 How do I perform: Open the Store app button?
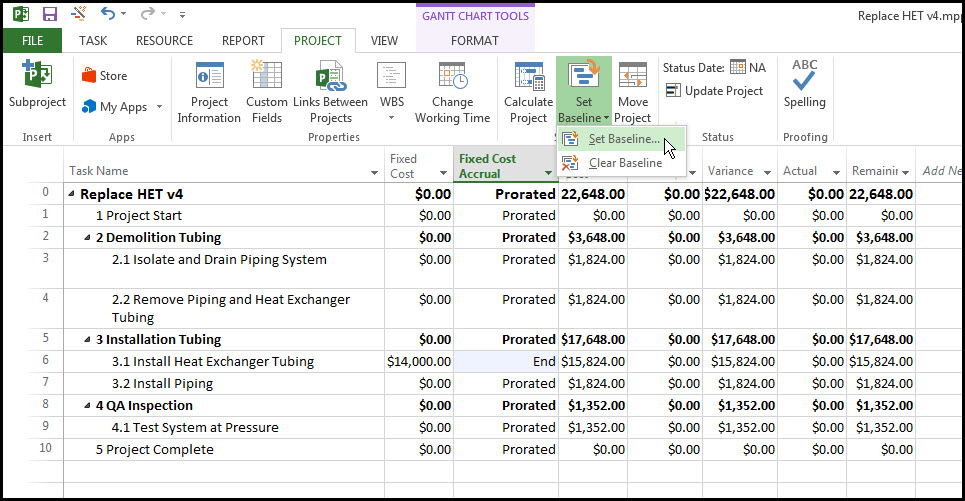pyautogui.click(x=105, y=76)
